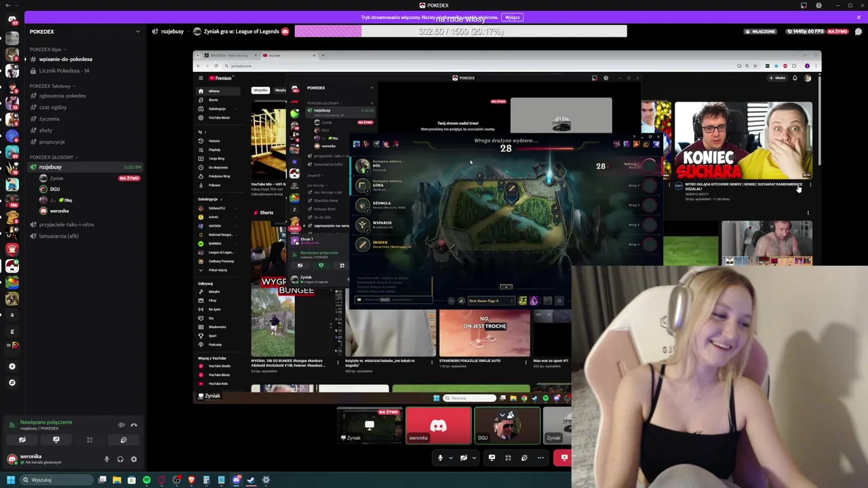The height and width of the screenshot is (488, 868).
Task: Click 'Zyniak gra w: League of Legends' title
Action: pos(241,31)
